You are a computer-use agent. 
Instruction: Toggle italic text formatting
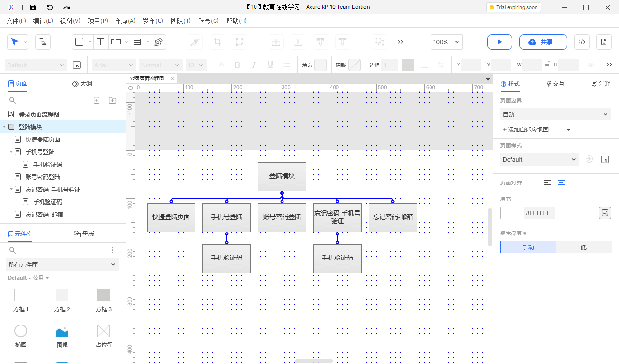[x=254, y=65]
